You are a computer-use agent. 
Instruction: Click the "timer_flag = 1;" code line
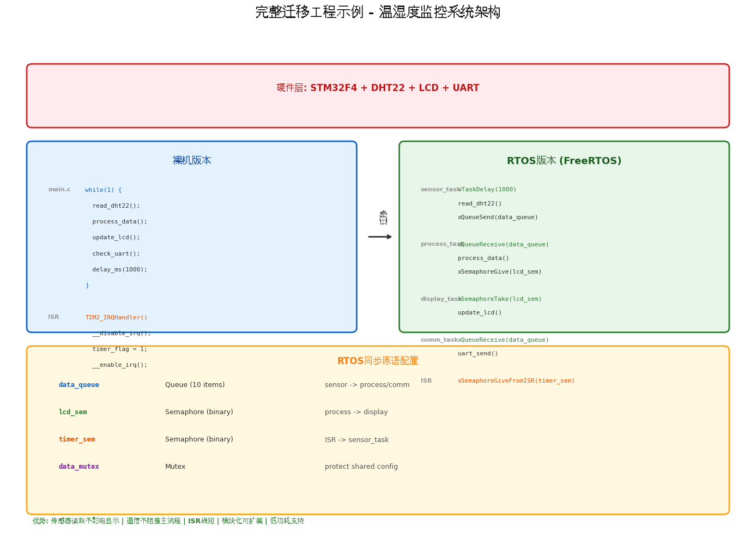(120, 349)
